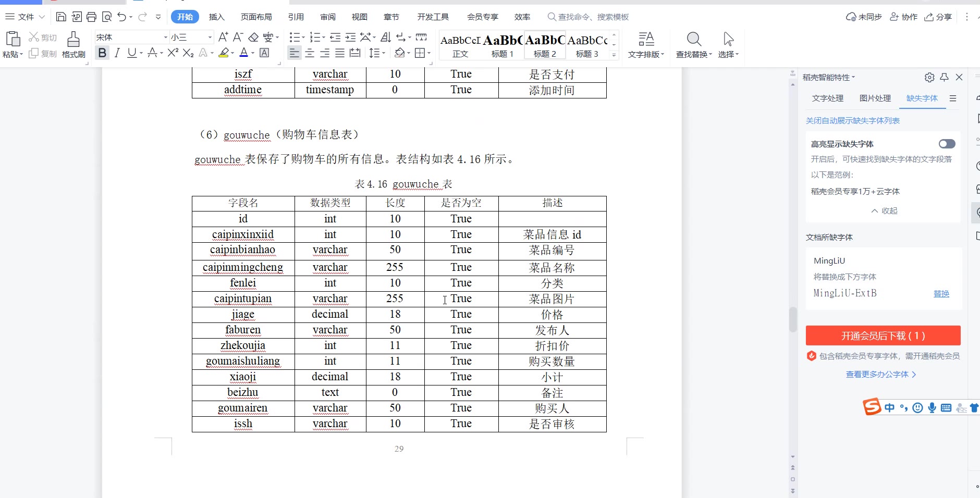Click the Print icon in quick toolbar
This screenshot has height=498, width=980.
tap(91, 17)
